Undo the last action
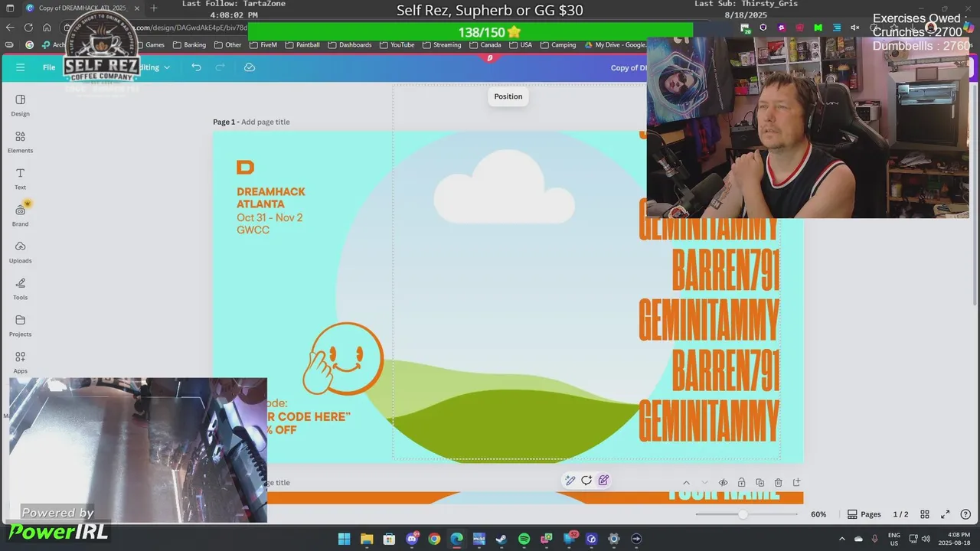This screenshot has width=980, height=551. [x=196, y=67]
